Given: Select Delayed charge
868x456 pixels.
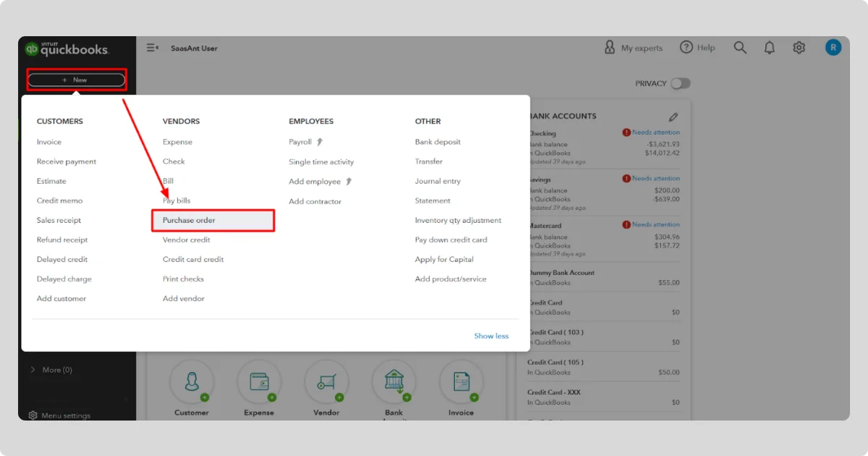Looking at the screenshot, I should 64,279.
